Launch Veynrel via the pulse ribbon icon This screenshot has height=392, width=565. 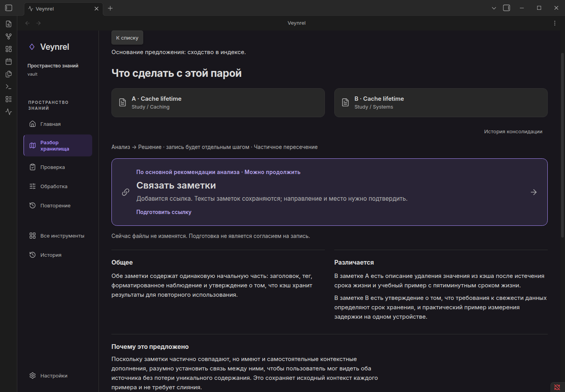pyautogui.click(x=9, y=112)
